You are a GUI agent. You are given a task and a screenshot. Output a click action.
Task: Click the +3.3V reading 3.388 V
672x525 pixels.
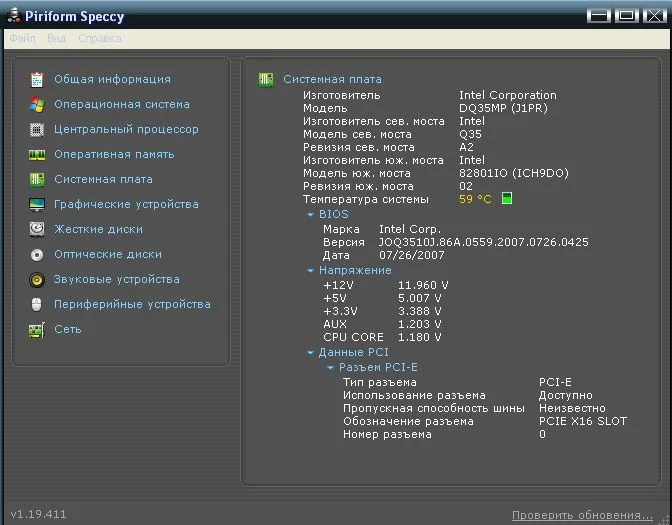(x=420, y=311)
